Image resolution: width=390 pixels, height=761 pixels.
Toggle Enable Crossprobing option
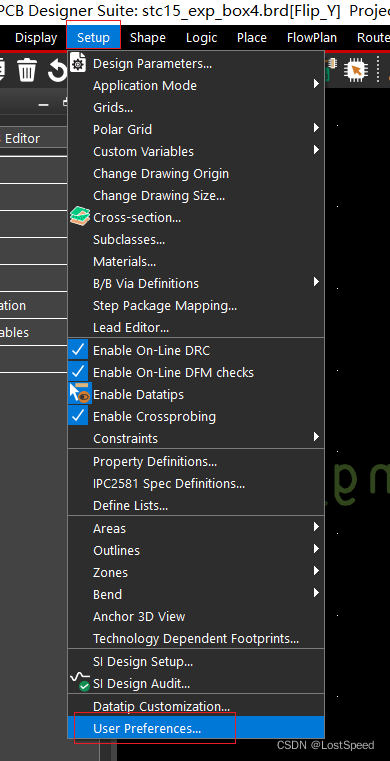click(x=78, y=416)
